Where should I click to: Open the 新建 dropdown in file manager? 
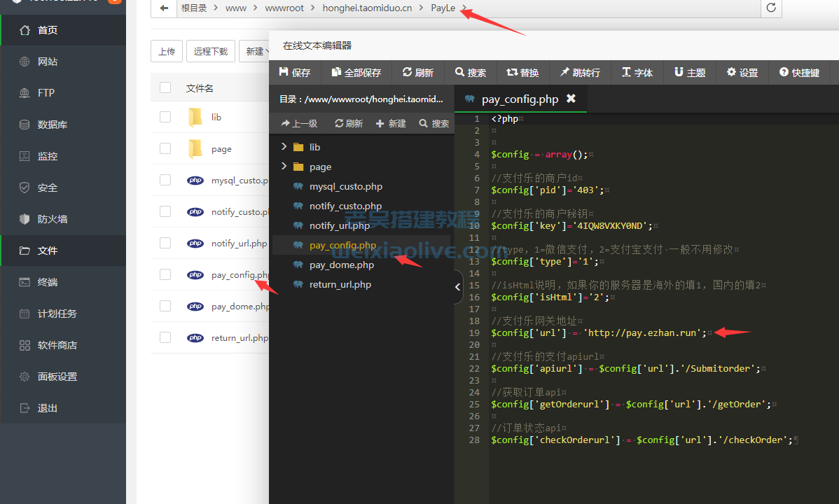coord(255,51)
